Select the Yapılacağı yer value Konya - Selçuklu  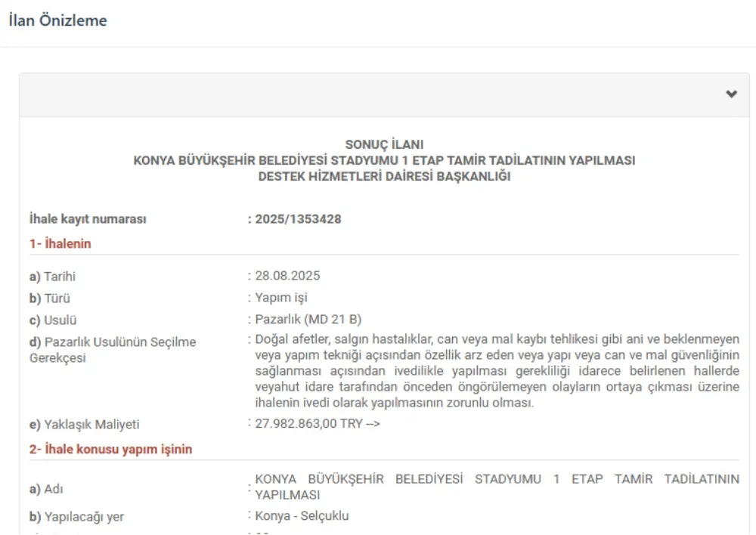[x=304, y=515]
